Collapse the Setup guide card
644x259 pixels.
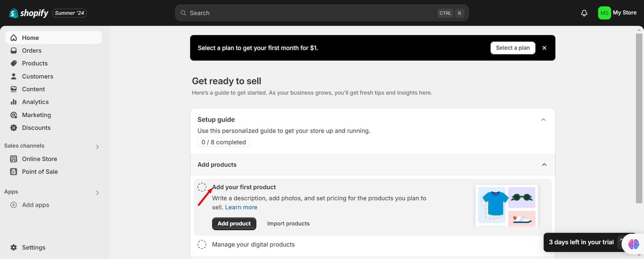(x=543, y=120)
